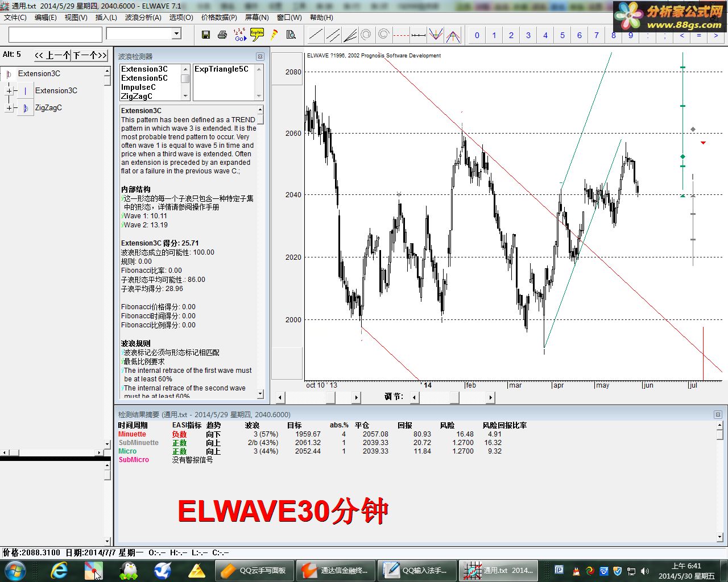Image resolution: width=728 pixels, height=582 pixels.
Task: Click the 调节 slider left arrow
Action: click(415, 397)
